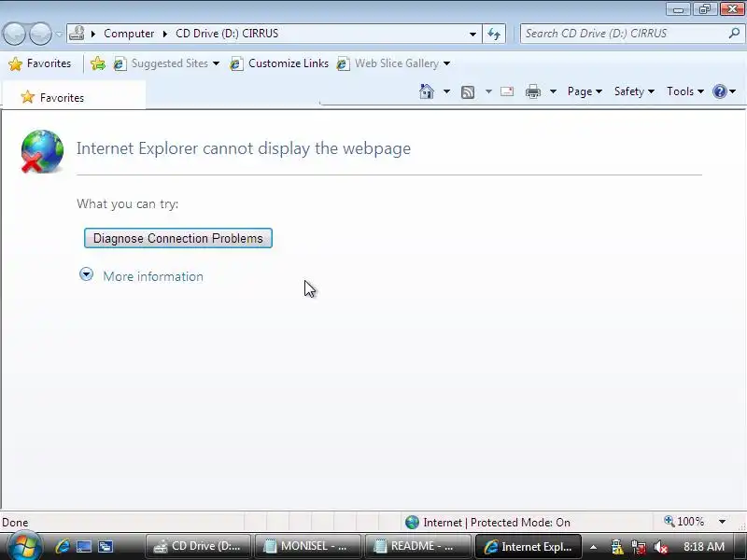Go forward with the Forward arrow button
Screen dimensions: 747x560
pos(40,34)
